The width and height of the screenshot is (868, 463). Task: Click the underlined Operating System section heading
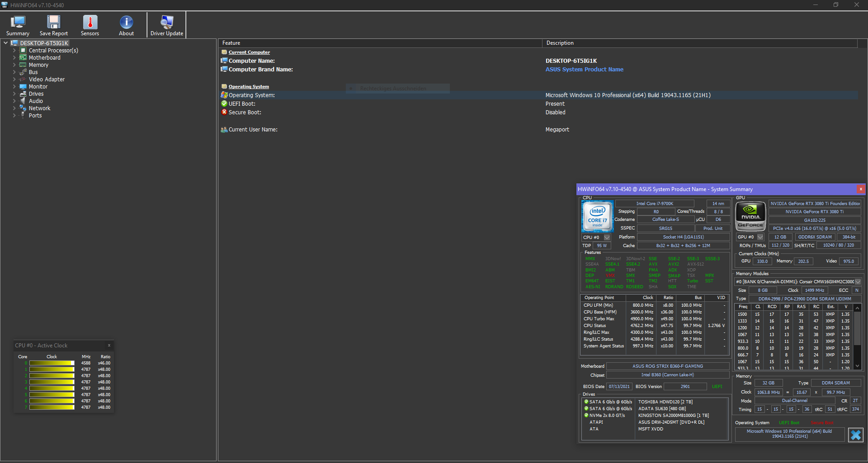(249, 86)
